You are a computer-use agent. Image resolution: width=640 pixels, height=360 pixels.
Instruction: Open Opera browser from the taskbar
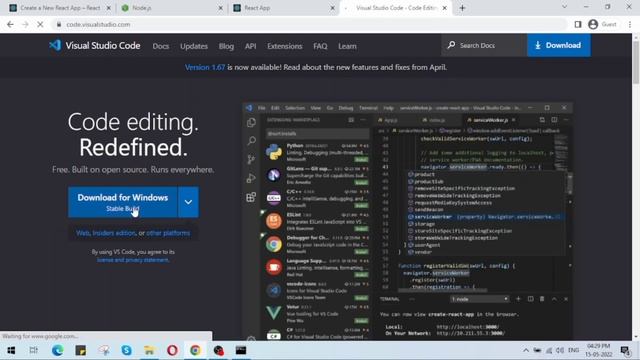tap(172, 350)
